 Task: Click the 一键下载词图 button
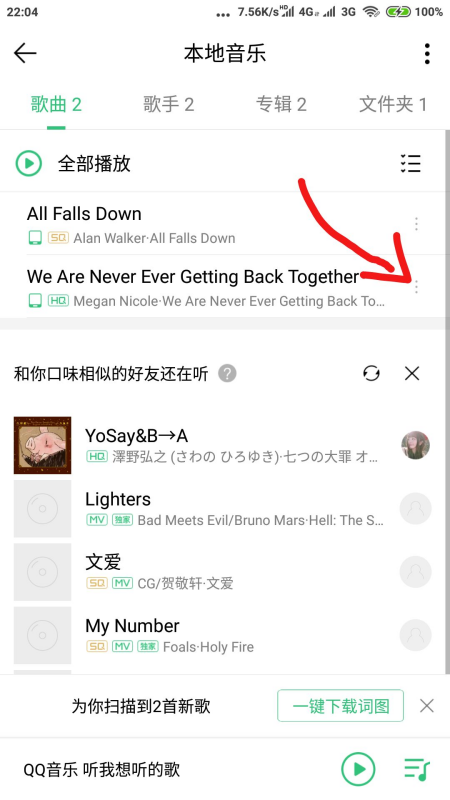point(340,706)
